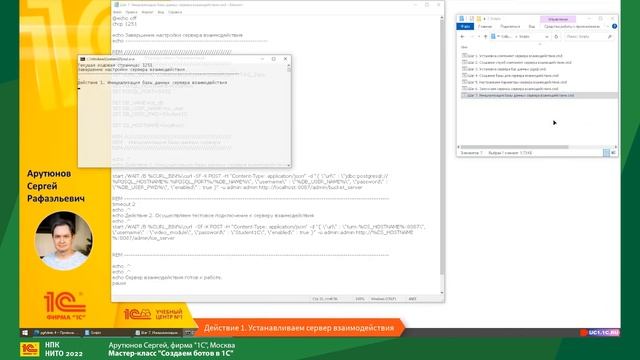
Task: Open the 'Средства работы с приложениями' tab in Explorer
Action: [x=571, y=27]
